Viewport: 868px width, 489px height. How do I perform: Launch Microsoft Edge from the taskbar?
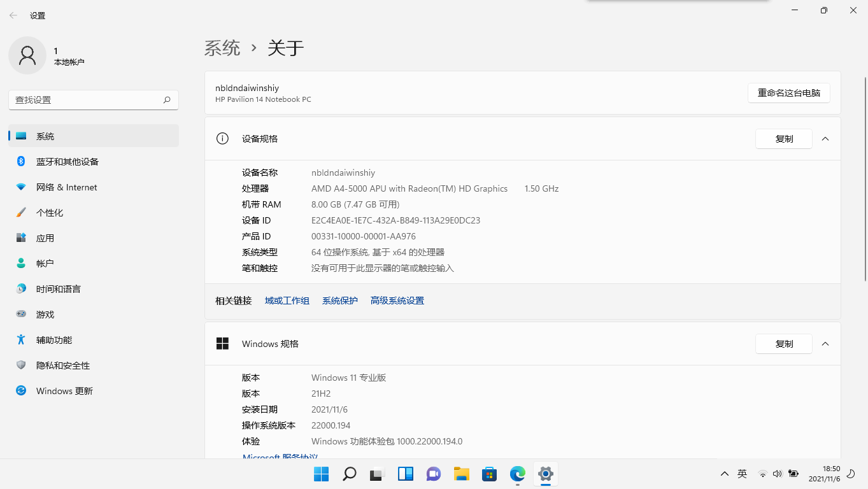[518, 474]
